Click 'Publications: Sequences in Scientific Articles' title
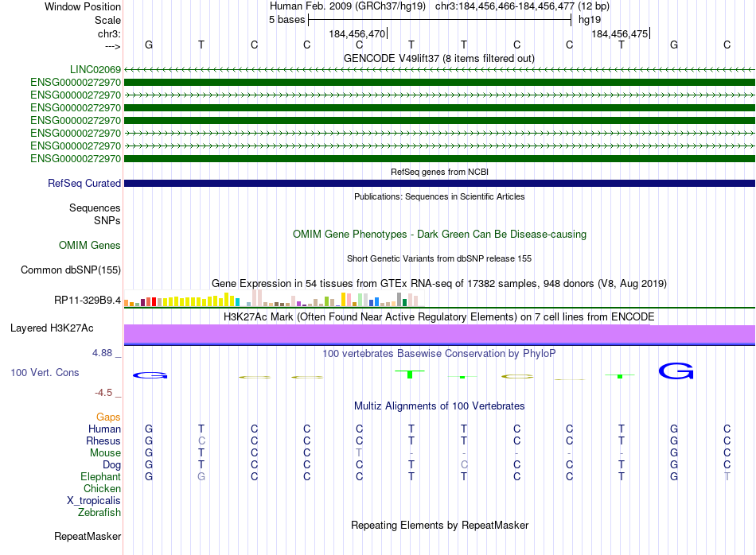 point(439,196)
